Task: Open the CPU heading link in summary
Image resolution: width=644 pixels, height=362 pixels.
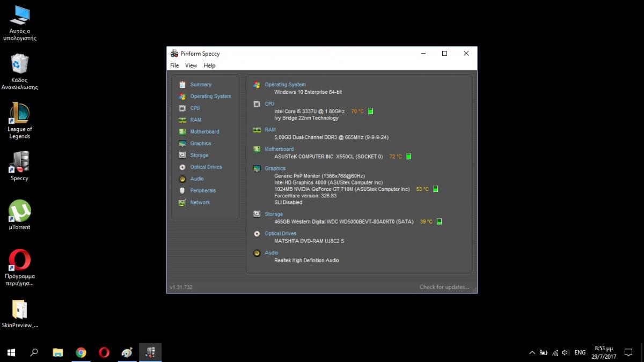Action: point(269,104)
